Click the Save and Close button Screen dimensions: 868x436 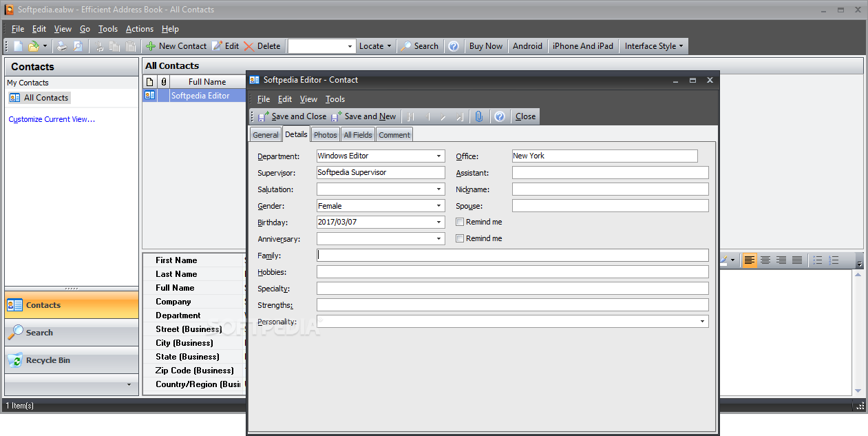[292, 116]
